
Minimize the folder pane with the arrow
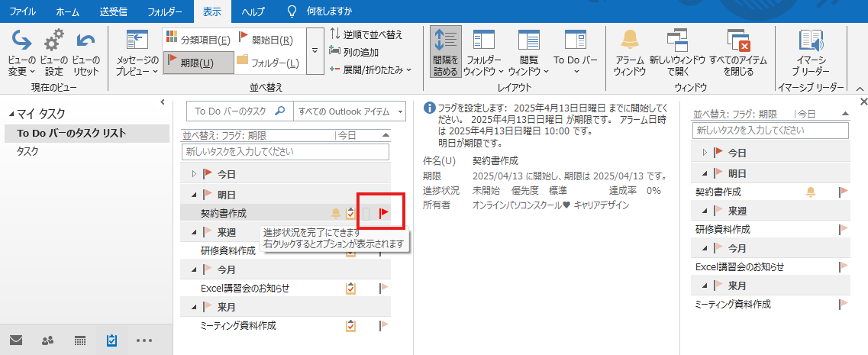pos(163,102)
